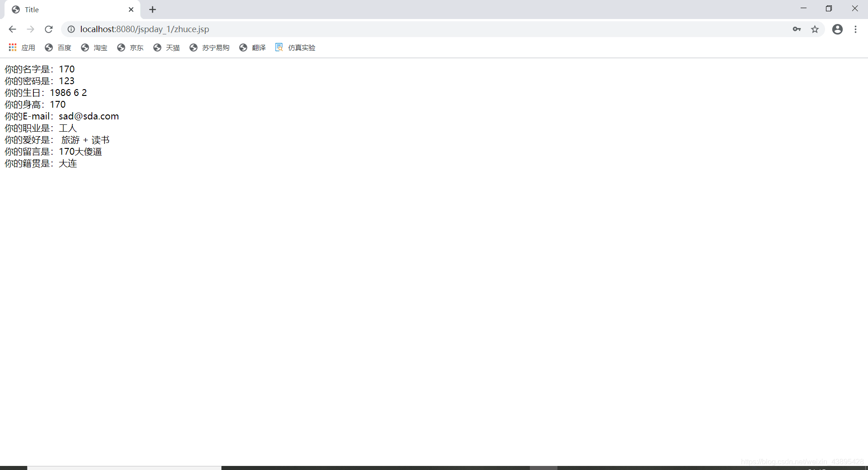868x470 pixels.
Task: Open a new tab with plus button
Action: [x=153, y=9]
